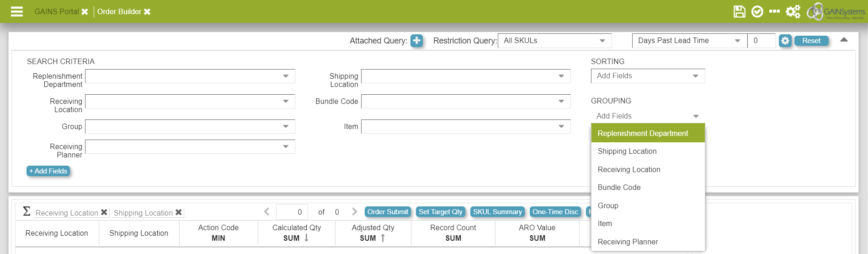The height and width of the screenshot is (254, 868).
Task: Remove Shipping Location grouping chip
Action: [179, 212]
